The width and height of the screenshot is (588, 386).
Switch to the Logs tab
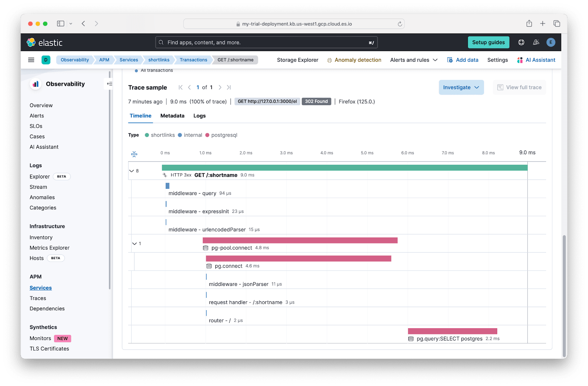(200, 116)
